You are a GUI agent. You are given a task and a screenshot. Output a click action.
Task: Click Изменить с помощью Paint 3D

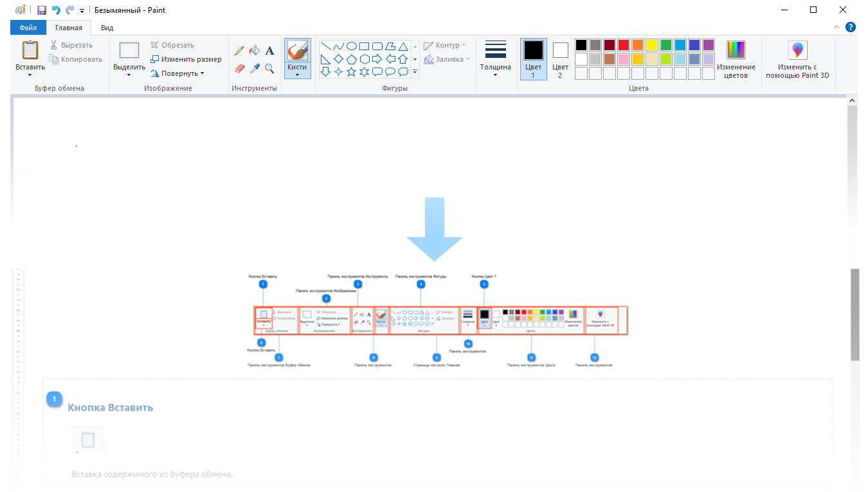797,59
